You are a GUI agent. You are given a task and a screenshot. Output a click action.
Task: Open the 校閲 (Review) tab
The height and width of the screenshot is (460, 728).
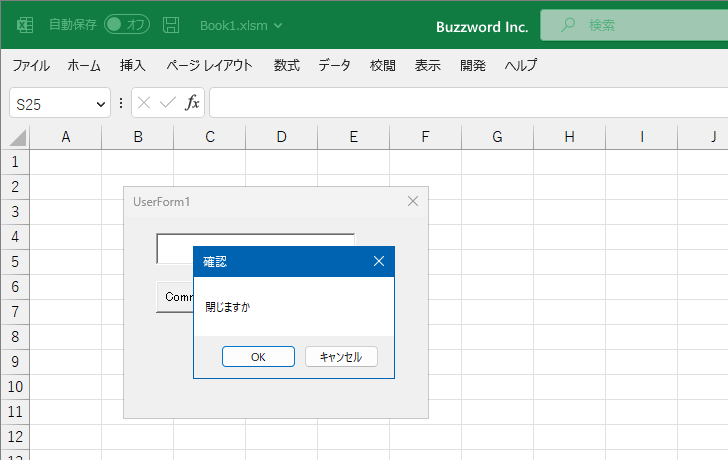tap(383, 65)
